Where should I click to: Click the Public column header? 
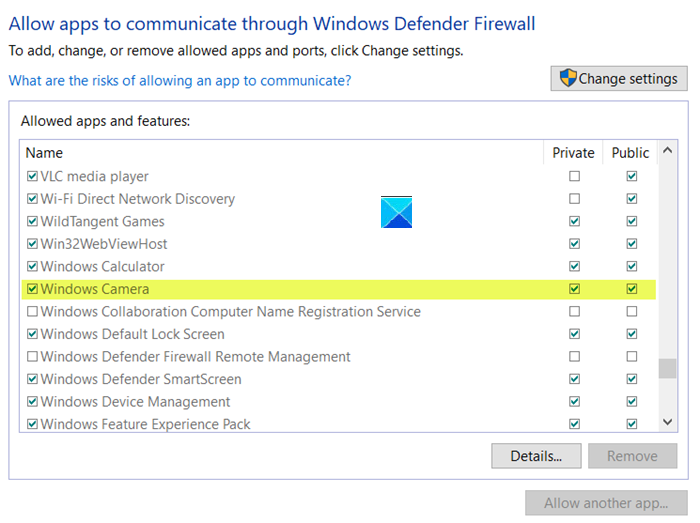tap(630, 153)
